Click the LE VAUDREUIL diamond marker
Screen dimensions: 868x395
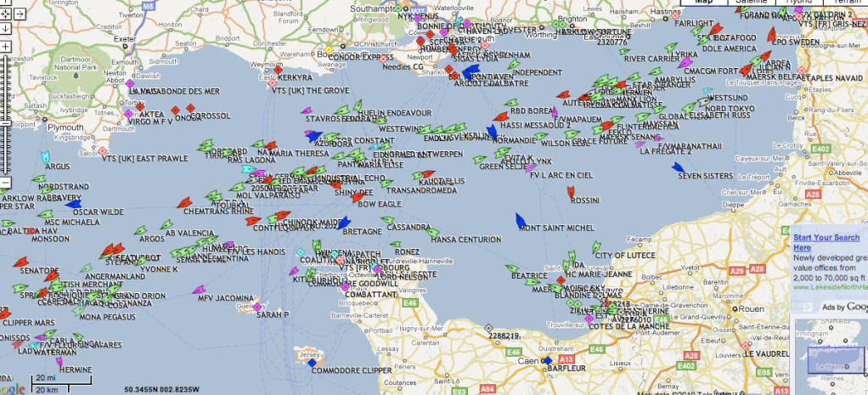coord(746,346)
